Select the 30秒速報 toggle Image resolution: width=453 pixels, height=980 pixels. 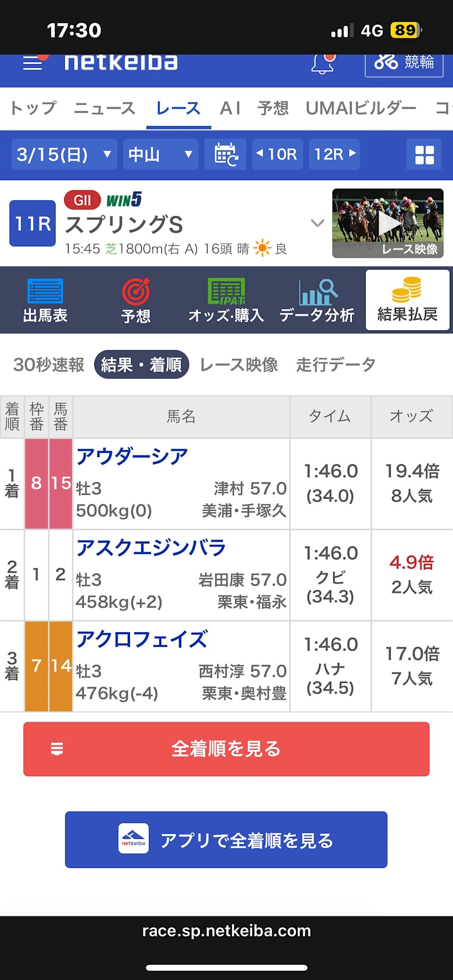click(49, 365)
